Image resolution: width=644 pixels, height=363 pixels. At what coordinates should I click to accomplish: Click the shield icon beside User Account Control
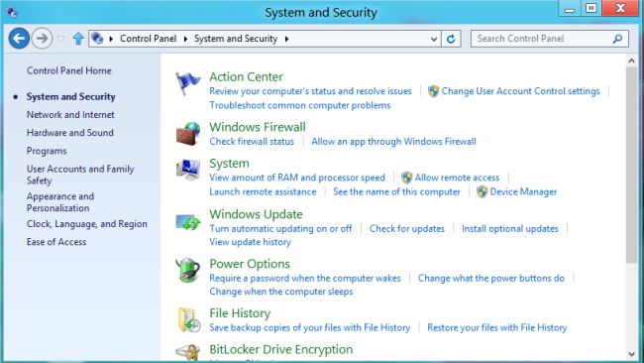click(433, 91)
